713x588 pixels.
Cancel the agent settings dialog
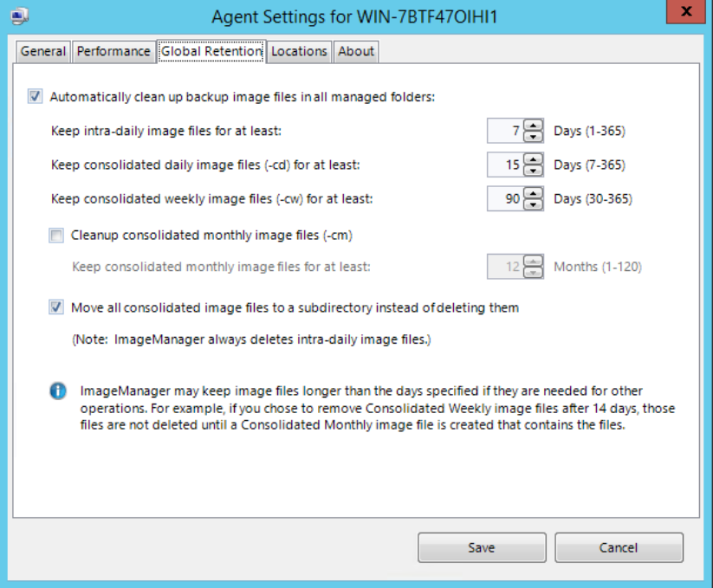tap(619, 547)
